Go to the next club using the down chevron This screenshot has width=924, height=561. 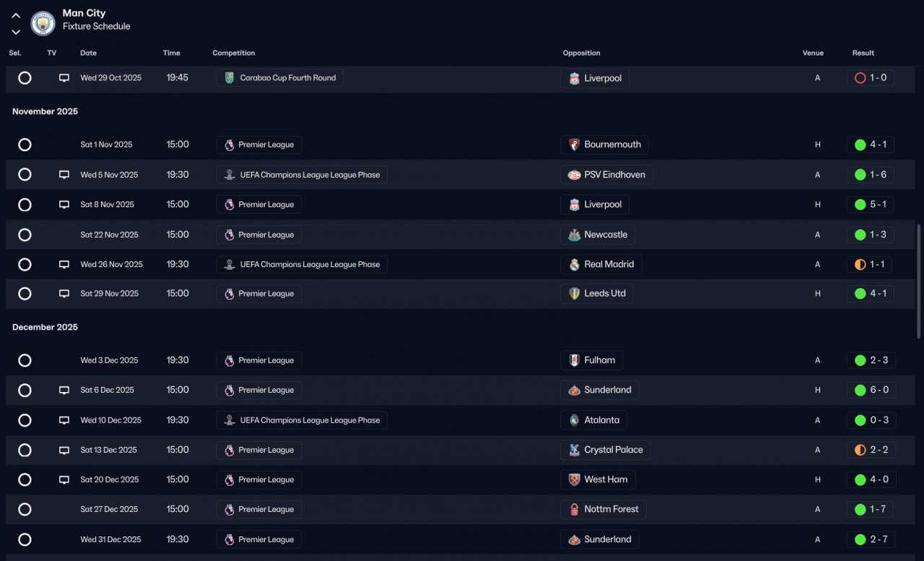point(16,32)
